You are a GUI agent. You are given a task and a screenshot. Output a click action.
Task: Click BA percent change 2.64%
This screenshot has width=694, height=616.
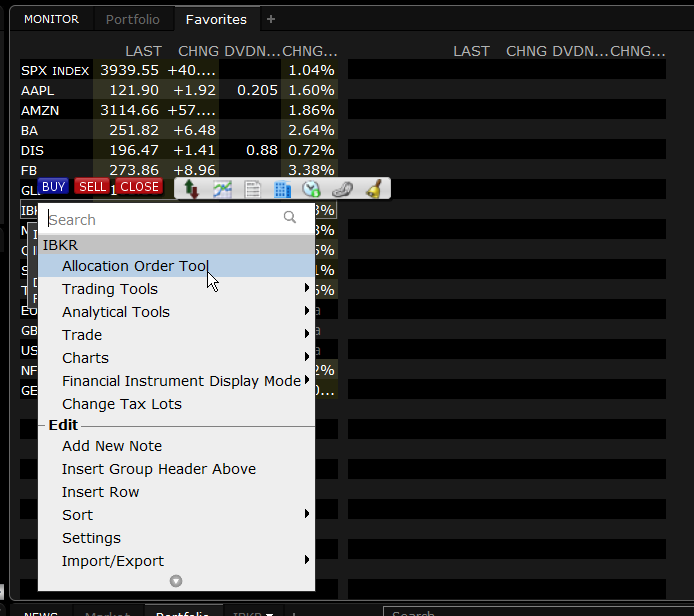coord(312,130)
